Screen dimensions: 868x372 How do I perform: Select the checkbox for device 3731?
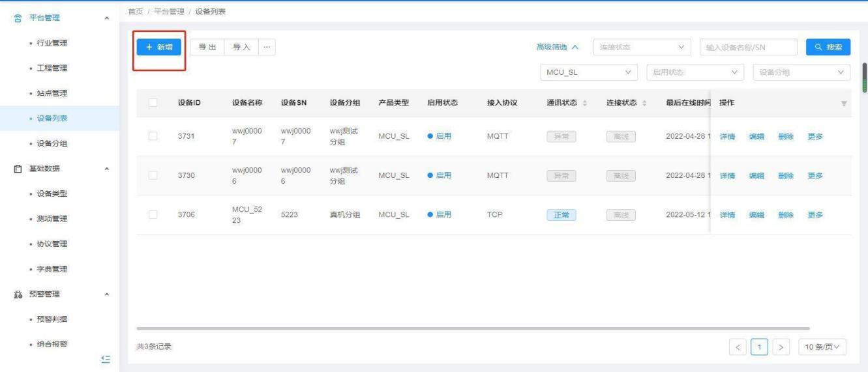153,136
